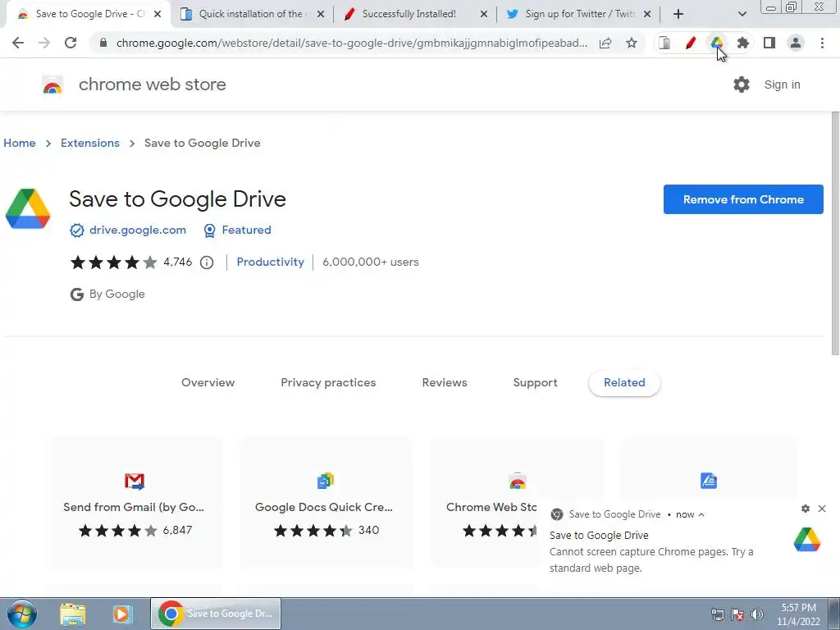Click the Sign in link
840x630 pixels.
782,84
